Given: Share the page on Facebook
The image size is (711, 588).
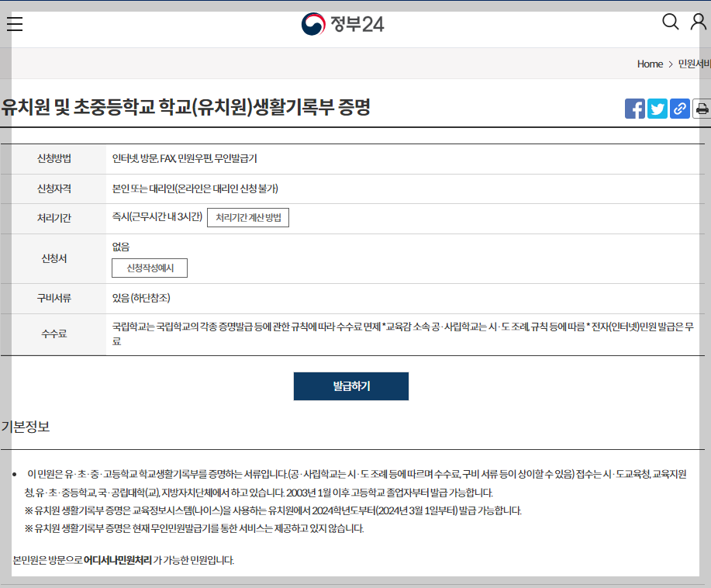Looking at the screenshot, I should [634, 109].
